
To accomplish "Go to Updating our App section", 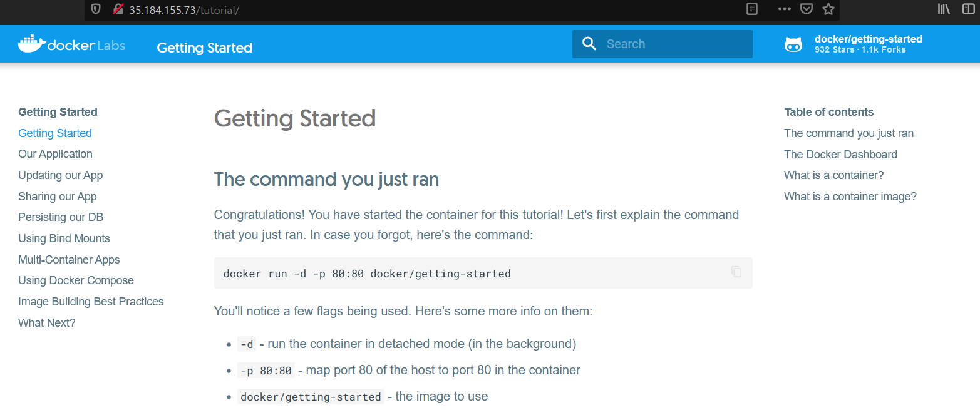I will [60, 175].
